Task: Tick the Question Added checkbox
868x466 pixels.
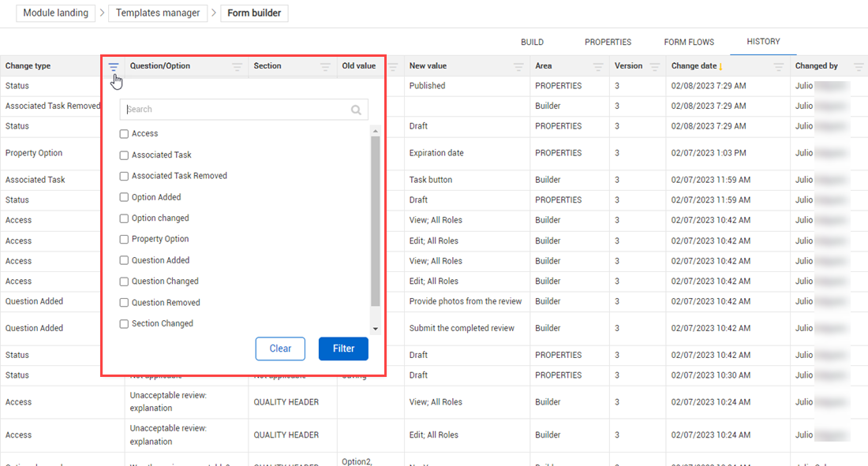Action: 124,260
